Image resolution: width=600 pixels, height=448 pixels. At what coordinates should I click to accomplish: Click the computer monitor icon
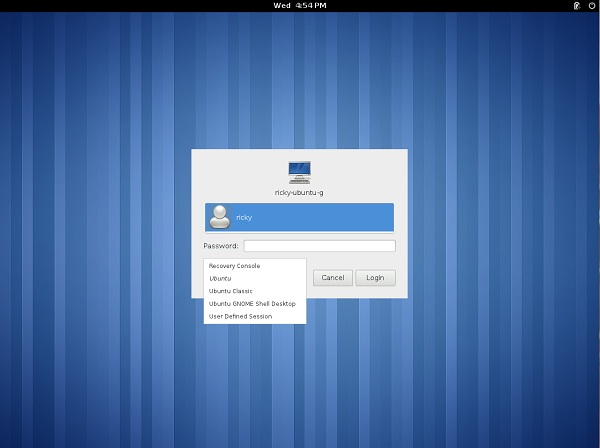299,171
